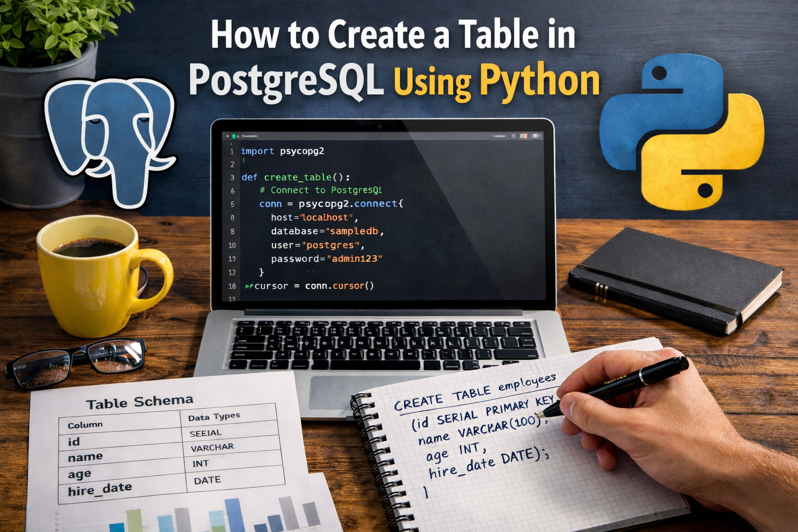
Task: Click the red dot at the title bar's left edge
Action: [x=227, y=136]
